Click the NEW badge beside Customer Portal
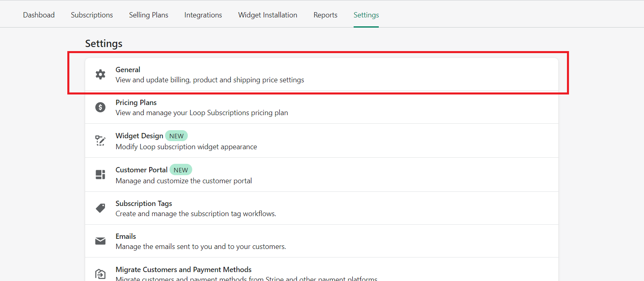The image size is (644, 281). 181,170
